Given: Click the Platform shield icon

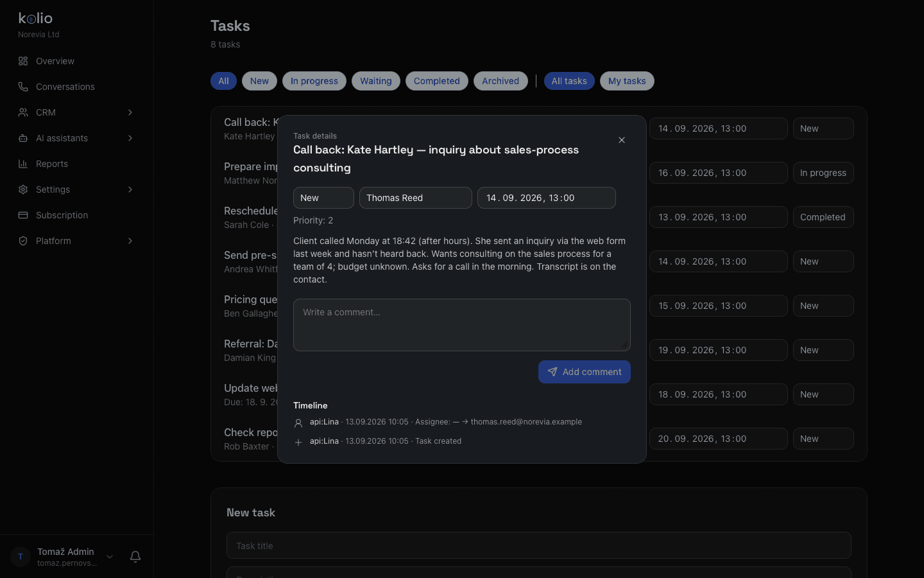Looking at the screenshot, I should point(23,241).
